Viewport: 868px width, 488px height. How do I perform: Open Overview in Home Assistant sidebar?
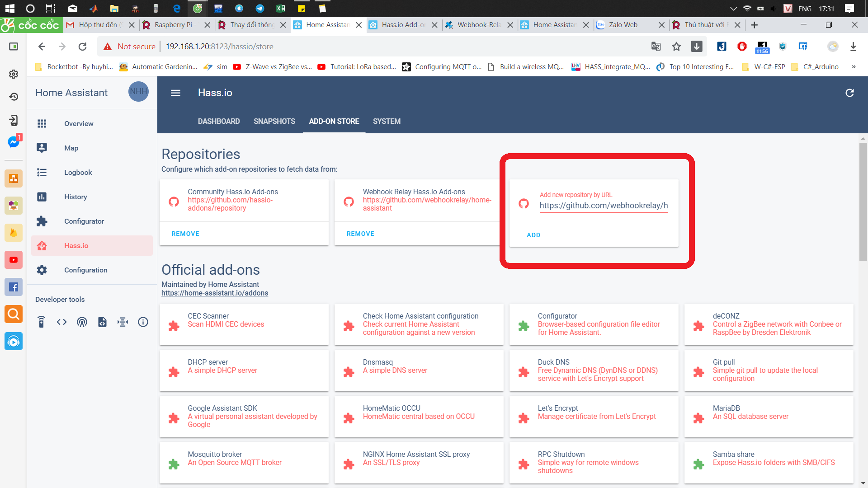coord(92,124)
